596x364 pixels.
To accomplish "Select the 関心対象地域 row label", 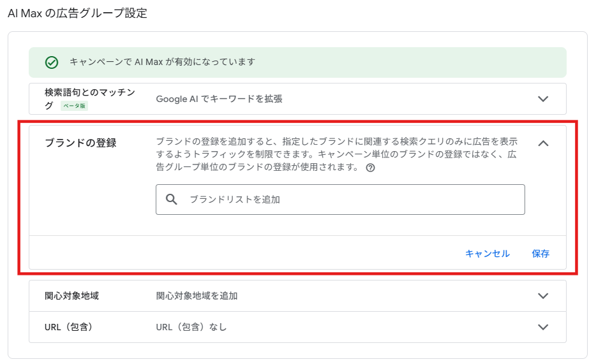I will tap(71, 296).
